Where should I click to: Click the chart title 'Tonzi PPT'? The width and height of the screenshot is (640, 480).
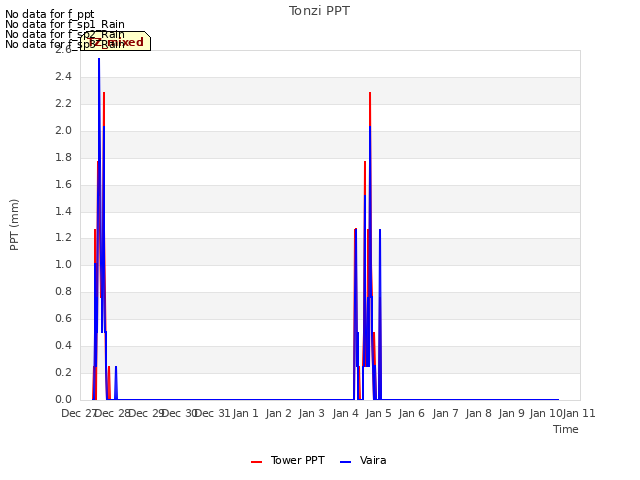319,11
